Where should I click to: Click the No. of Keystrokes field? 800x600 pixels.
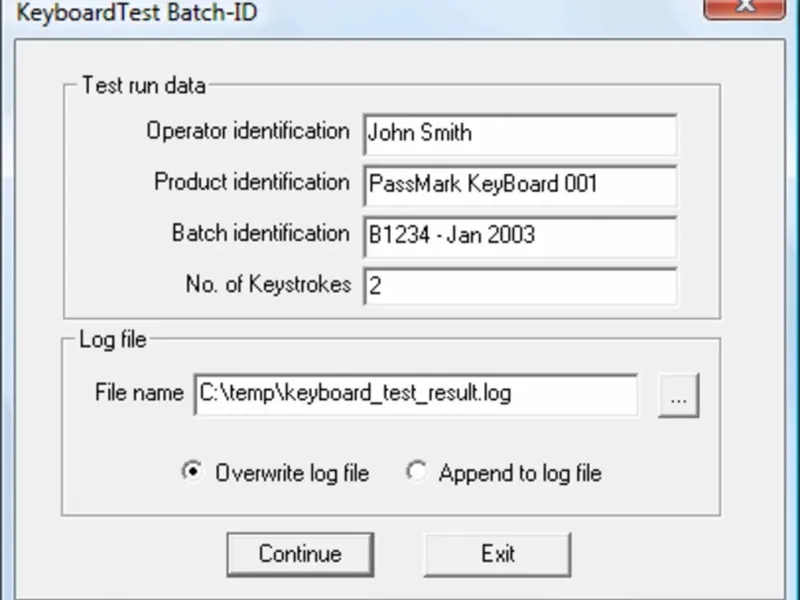(520, 287)
